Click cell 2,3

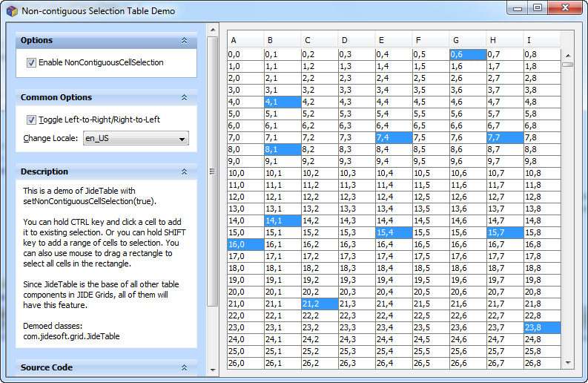(x=357, y=79)
